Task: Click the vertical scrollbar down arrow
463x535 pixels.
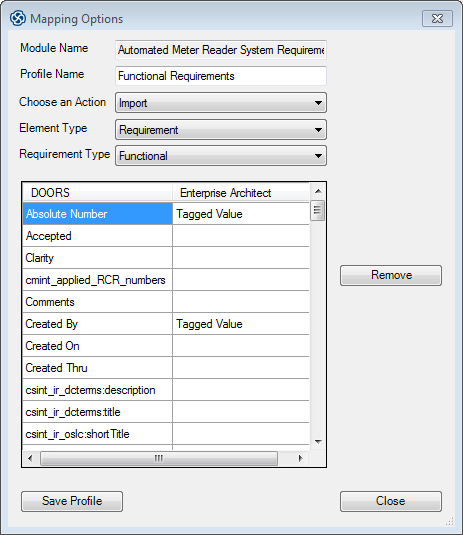Action: tap(318, 442)
